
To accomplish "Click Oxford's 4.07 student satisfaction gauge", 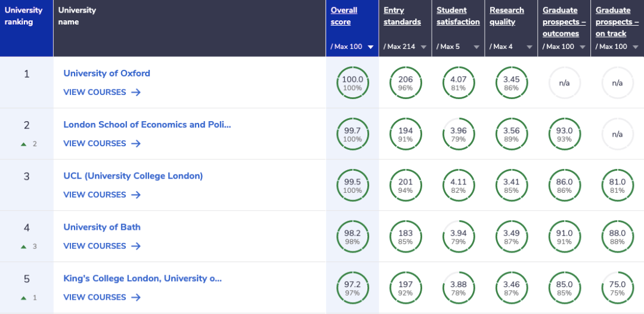I will [459, 82].
